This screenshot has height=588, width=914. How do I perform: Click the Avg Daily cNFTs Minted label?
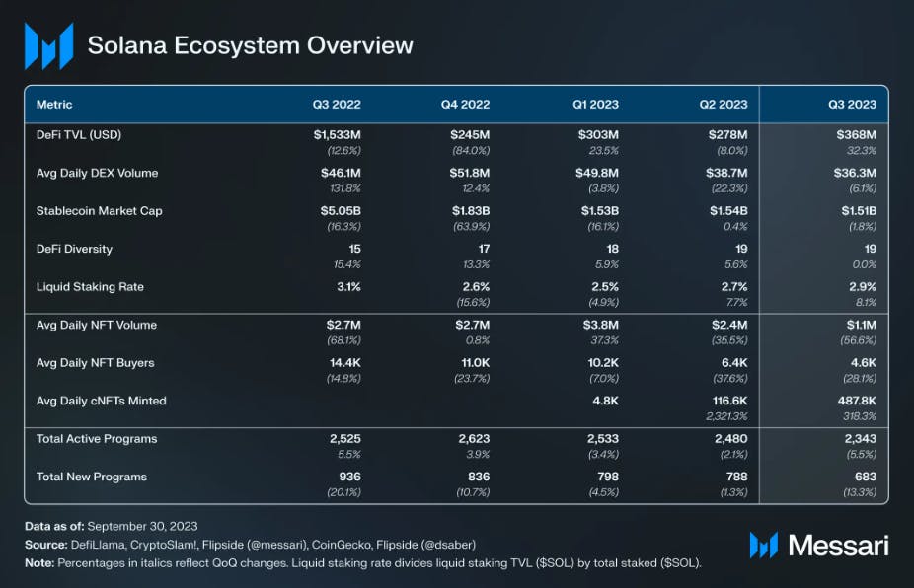tap(101, 401)
